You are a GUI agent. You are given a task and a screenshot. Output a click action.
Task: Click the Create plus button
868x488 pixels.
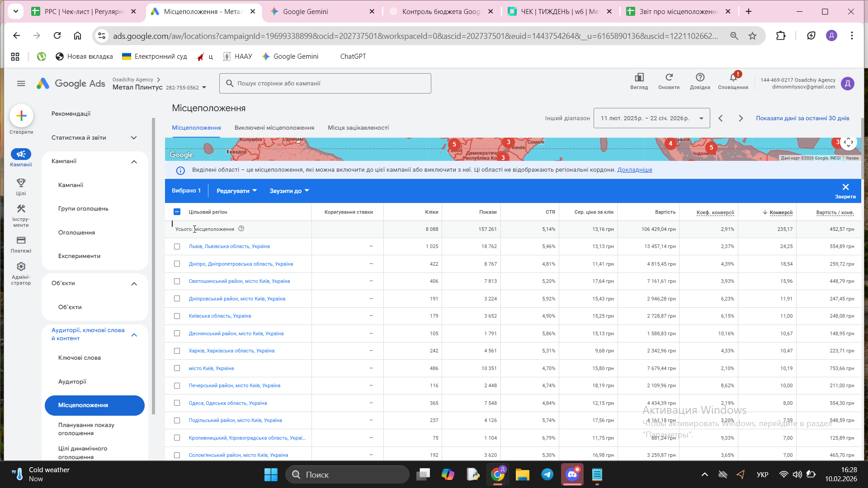tap(21, 116)
